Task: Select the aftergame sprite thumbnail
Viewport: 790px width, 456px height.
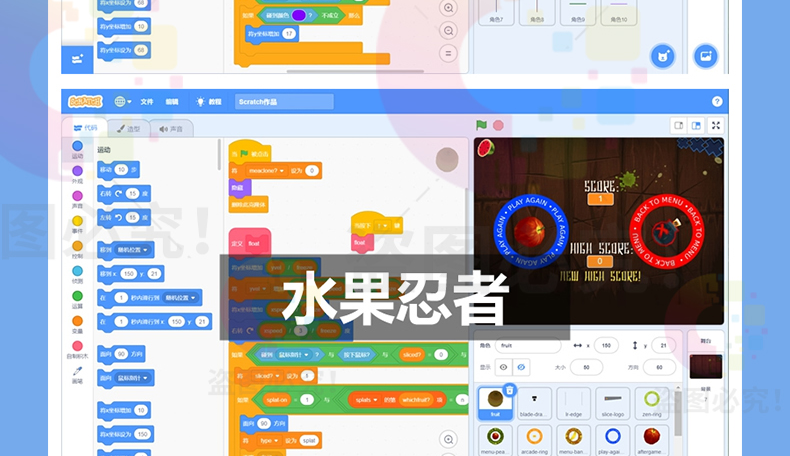Action: pyautogui.click(x=651, y=440)
